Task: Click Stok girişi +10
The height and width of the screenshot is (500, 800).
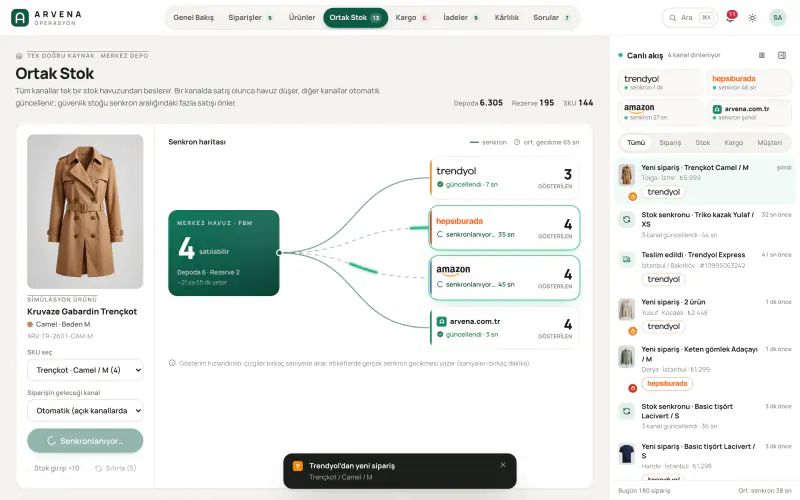Action: (x=57, y=468)
